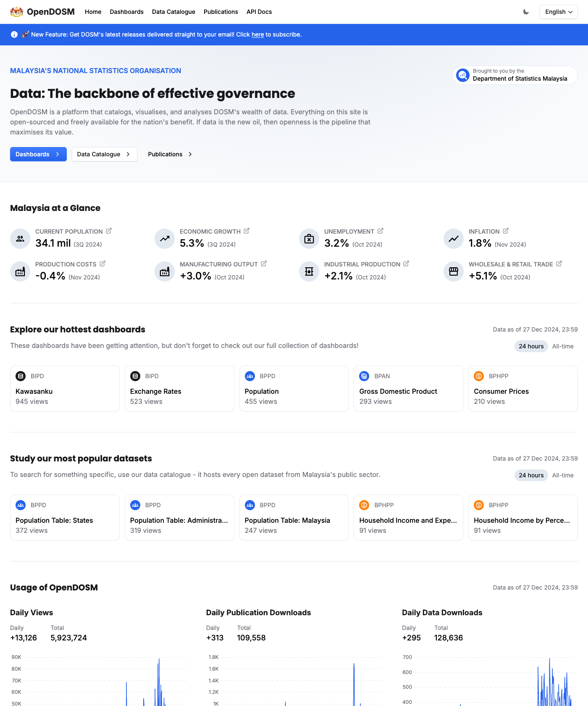This screenshot has width=588, height=706.
Task: Click the 109,558 total downloads value
Action: click(x=251, y=638)
